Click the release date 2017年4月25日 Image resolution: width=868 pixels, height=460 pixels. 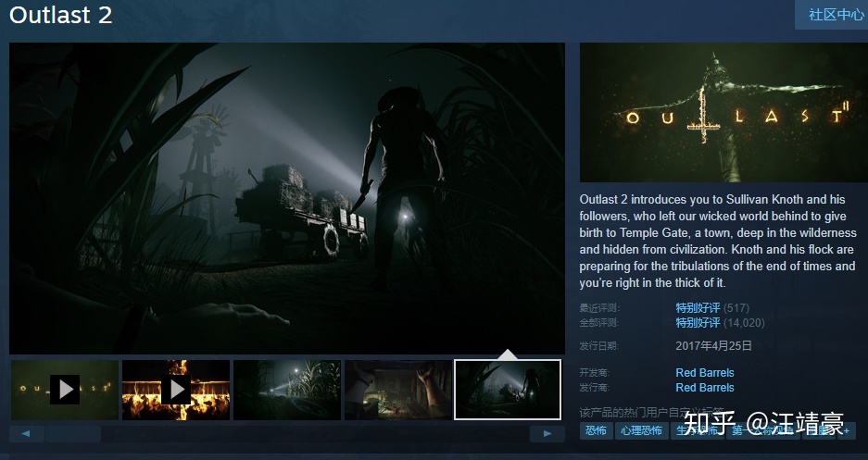[713, 346]
